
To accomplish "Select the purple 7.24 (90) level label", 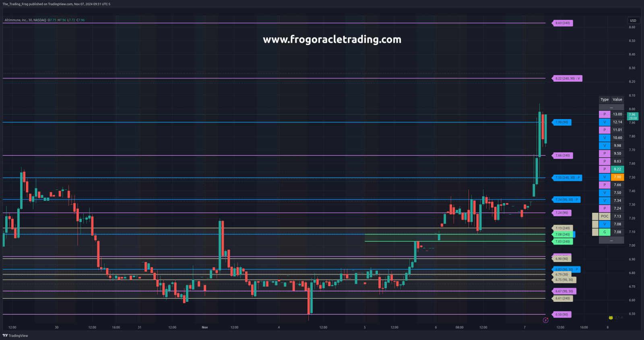I will pyautogui.click(x=562, y=213).
